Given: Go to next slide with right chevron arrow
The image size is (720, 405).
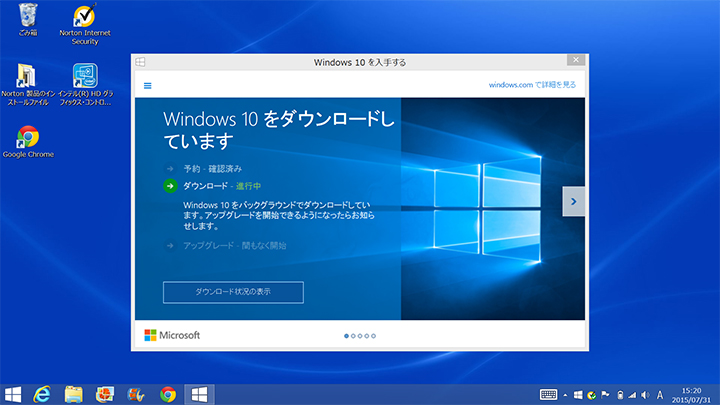Looking at the screenshot, I should coord(573,201).
